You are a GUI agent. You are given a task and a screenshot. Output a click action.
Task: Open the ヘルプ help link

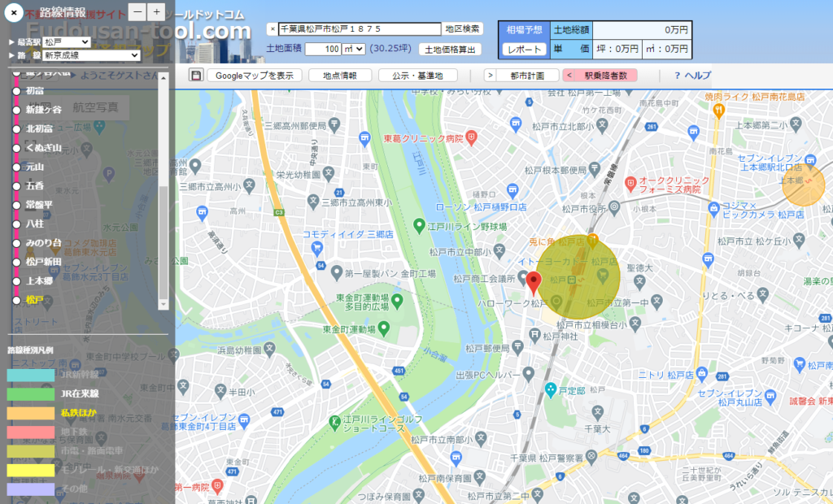(692, 76)
